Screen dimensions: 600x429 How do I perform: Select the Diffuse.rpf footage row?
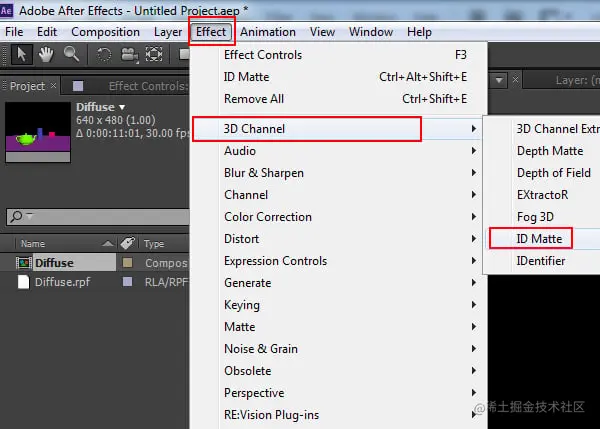click(x=95, y=282)
